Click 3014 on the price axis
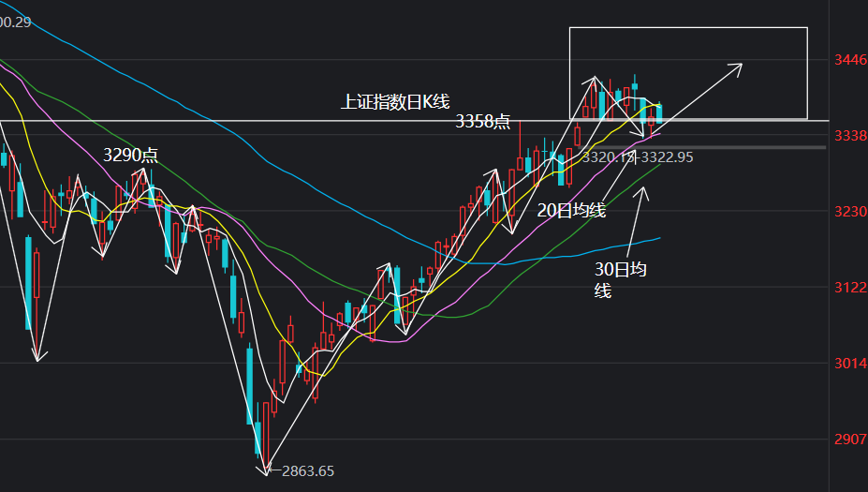This screenshot has height=492, width=868. pyautogui.click(x=849, y=364)
